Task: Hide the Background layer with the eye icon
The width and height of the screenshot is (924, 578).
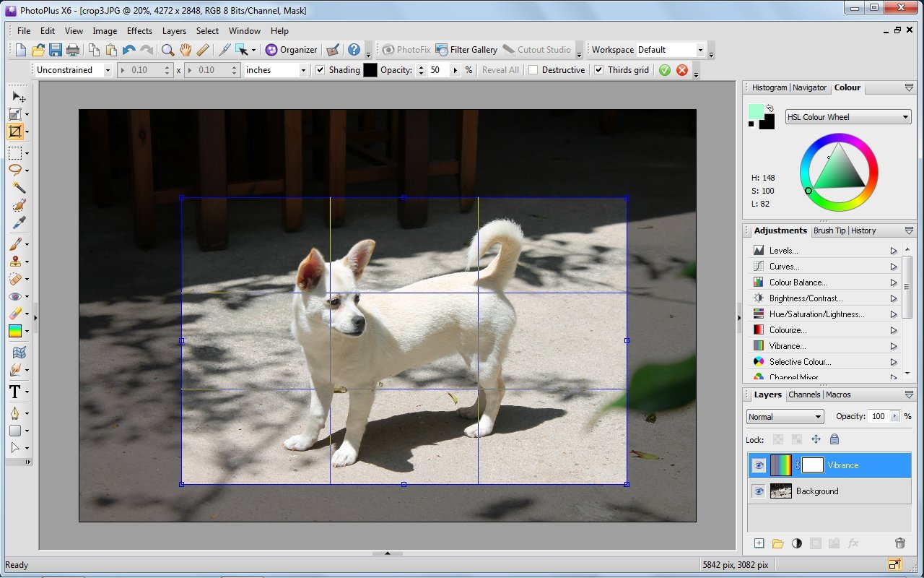Action: (x=759, y=491)
